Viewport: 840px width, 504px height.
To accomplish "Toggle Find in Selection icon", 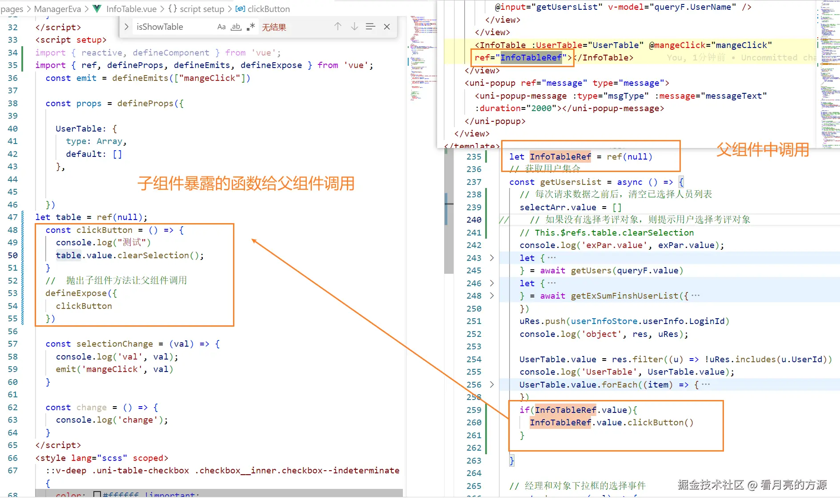I will [x=370, y=27].
